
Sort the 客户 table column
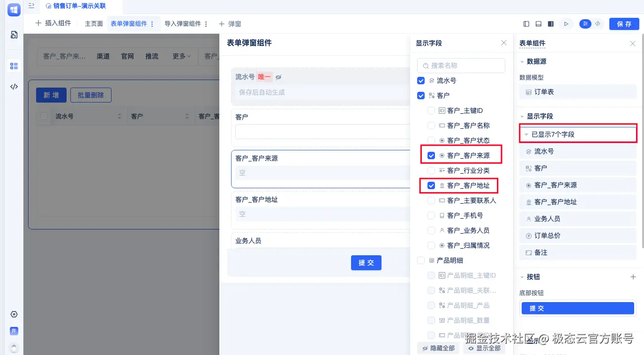(x=187, y=116)
